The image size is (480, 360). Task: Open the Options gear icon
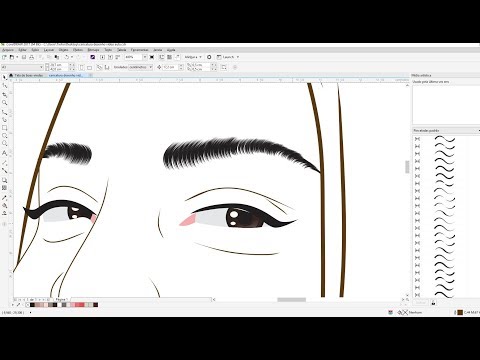209,57
